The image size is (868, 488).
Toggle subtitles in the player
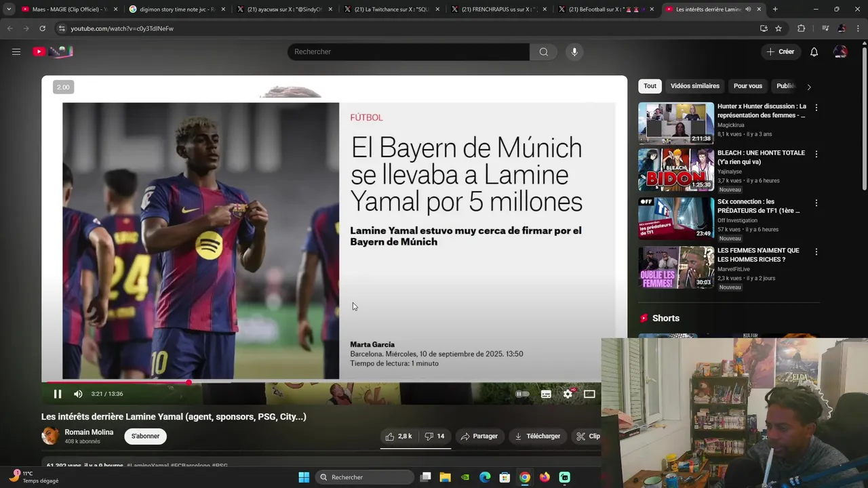(546, 394)
